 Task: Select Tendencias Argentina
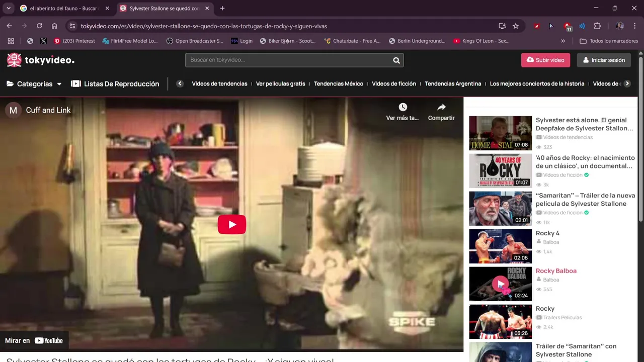tap(453, 84)
